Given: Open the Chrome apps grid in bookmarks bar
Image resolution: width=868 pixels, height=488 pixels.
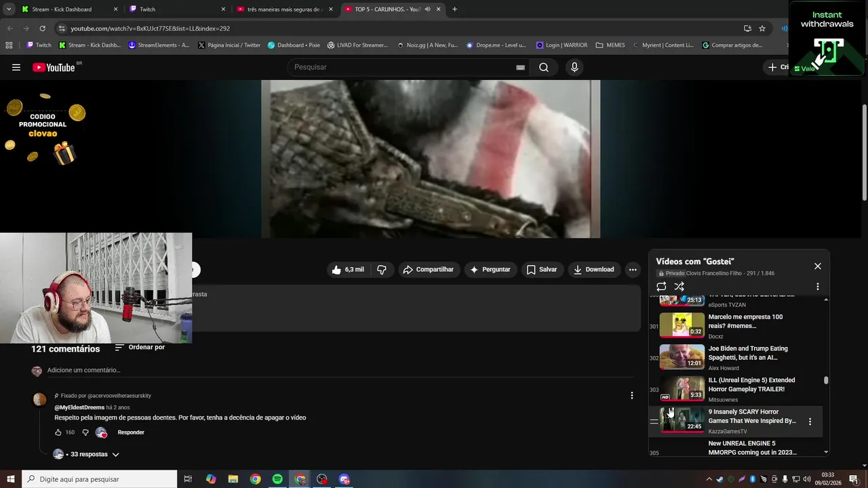Looking at the screenshot, I should (x=9, y=45).
